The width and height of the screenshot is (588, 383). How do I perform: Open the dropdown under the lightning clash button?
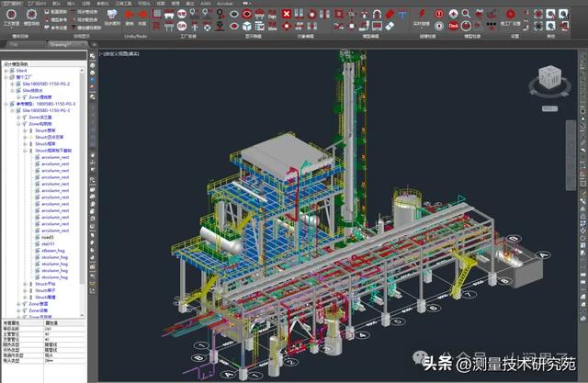422,28
